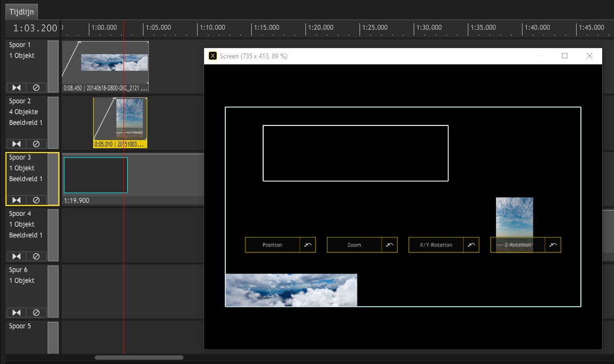Click the reset arrow beside Position
This screenshot has width=614, height=364.
click(308, 245)
